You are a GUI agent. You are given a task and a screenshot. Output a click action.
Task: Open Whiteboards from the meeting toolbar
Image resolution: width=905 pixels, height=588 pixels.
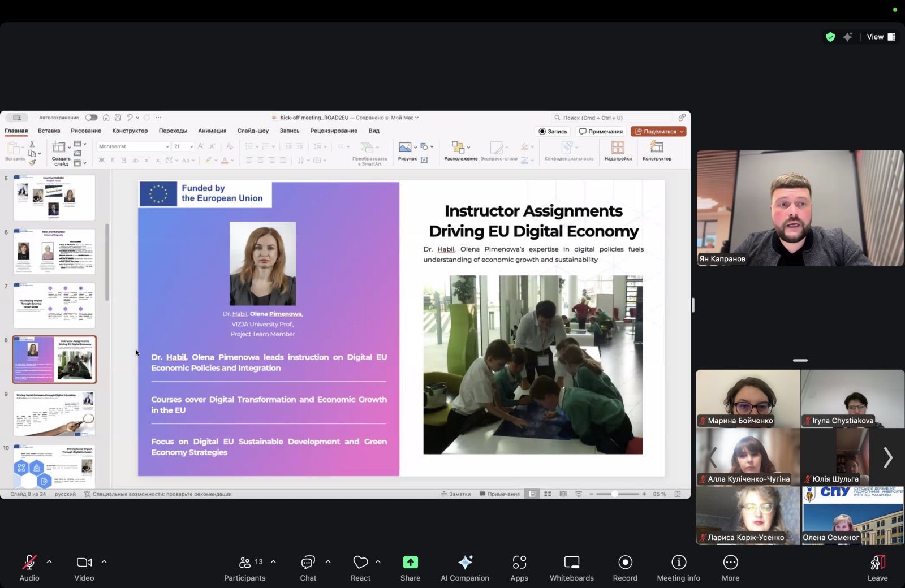pyautogui.click(x=571, y=568)
